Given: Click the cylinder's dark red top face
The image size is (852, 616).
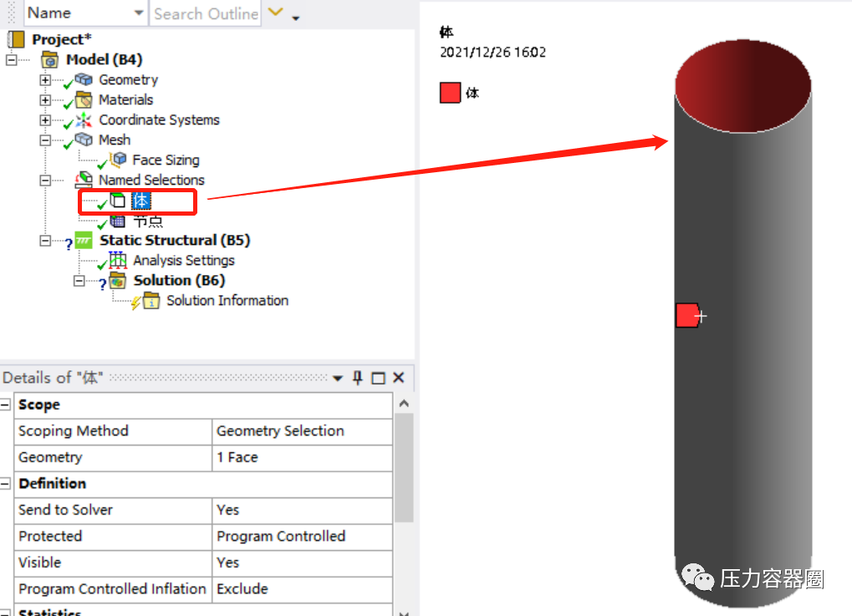Looking at the screenshot, I should point(742,86).
